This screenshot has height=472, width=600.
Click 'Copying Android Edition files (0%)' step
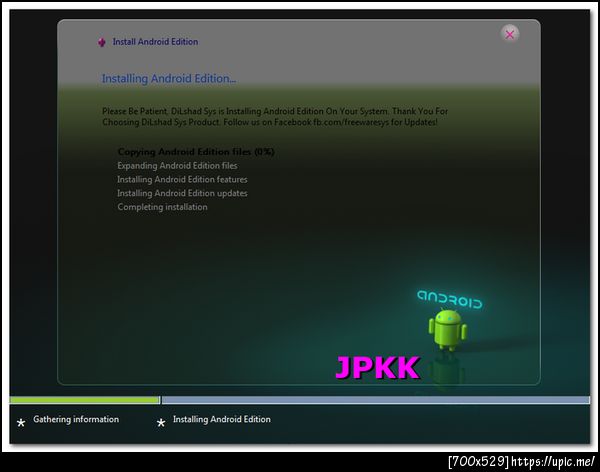196,152
